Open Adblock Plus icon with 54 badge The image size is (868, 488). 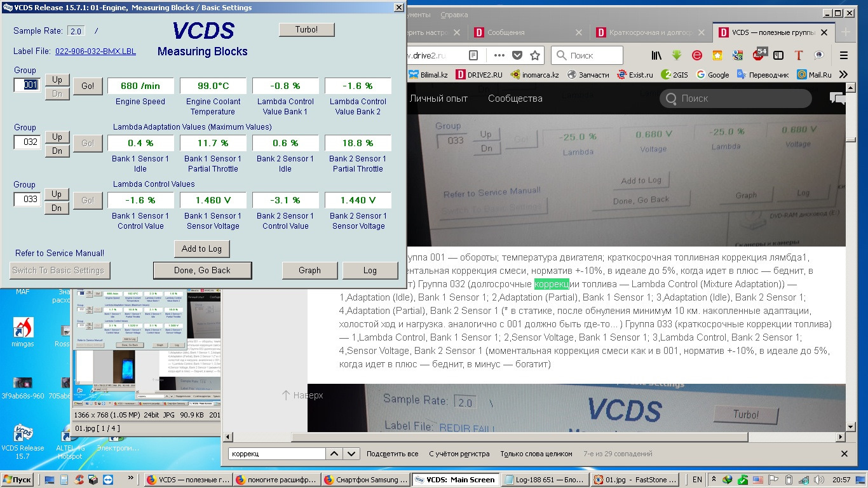click(x=759, y=55)
